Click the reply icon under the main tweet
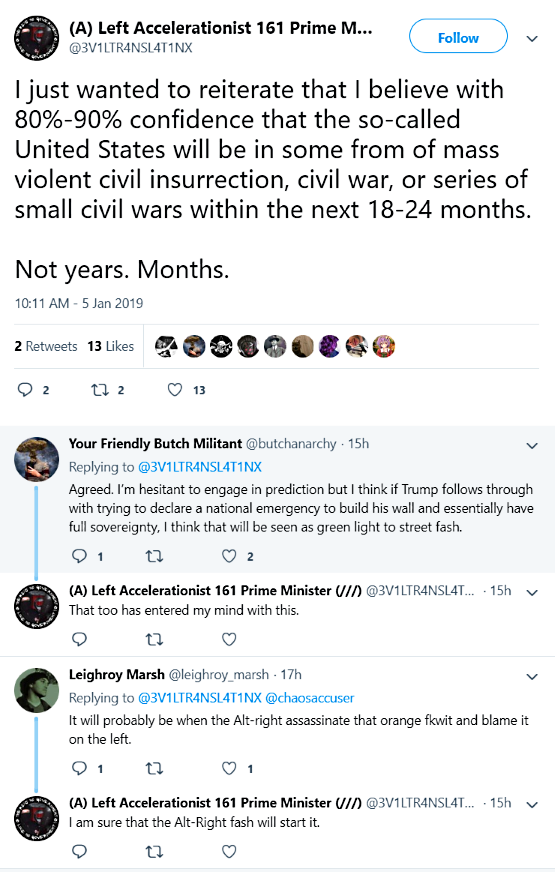 click(25, 389)
